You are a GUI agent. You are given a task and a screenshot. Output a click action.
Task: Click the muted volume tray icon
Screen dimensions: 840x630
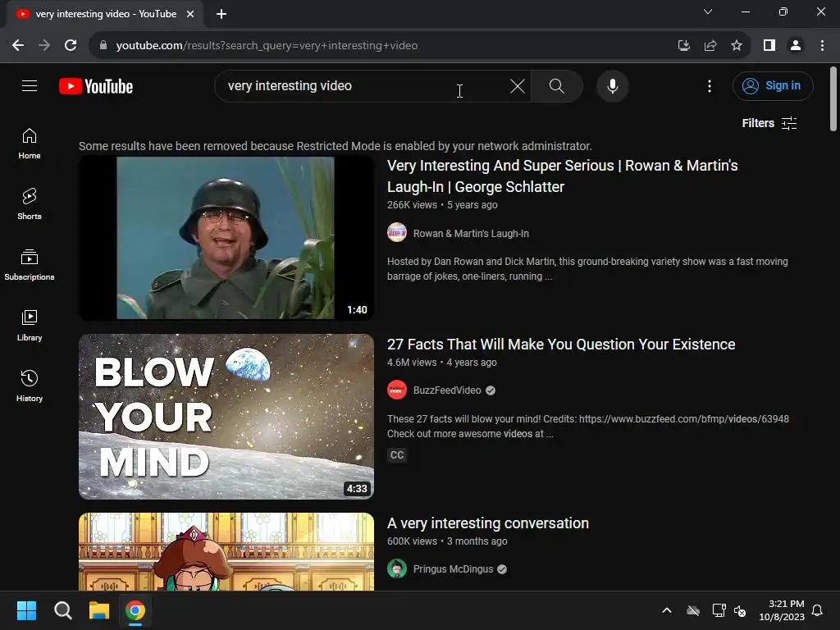740,610
